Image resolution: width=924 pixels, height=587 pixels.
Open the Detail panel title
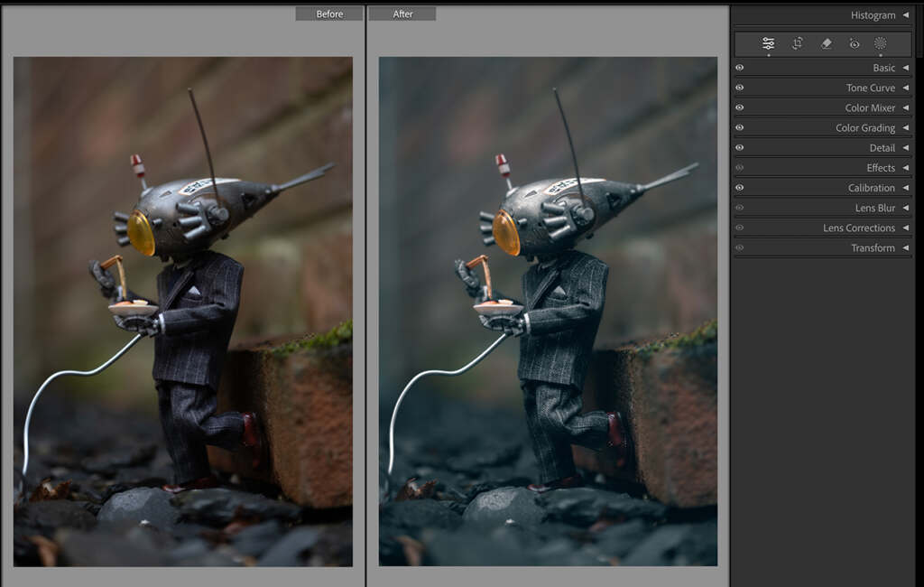(882, 148)
